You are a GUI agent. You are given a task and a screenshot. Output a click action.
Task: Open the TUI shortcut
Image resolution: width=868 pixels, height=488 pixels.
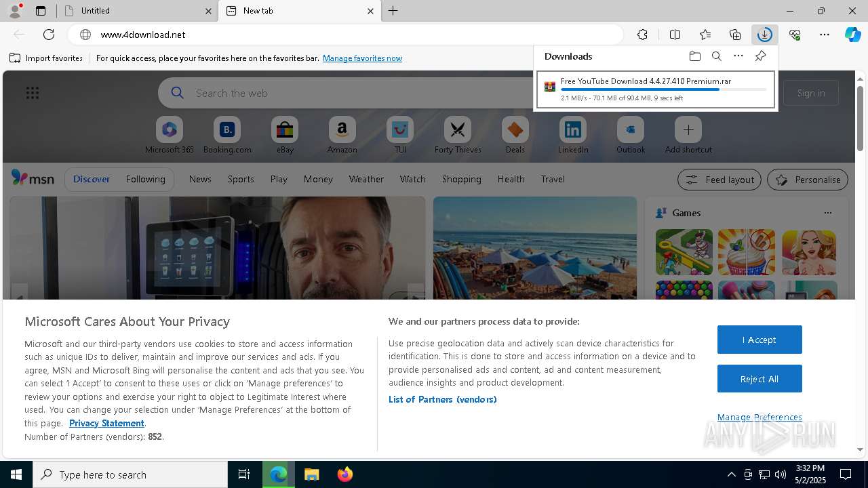(400, 136)
